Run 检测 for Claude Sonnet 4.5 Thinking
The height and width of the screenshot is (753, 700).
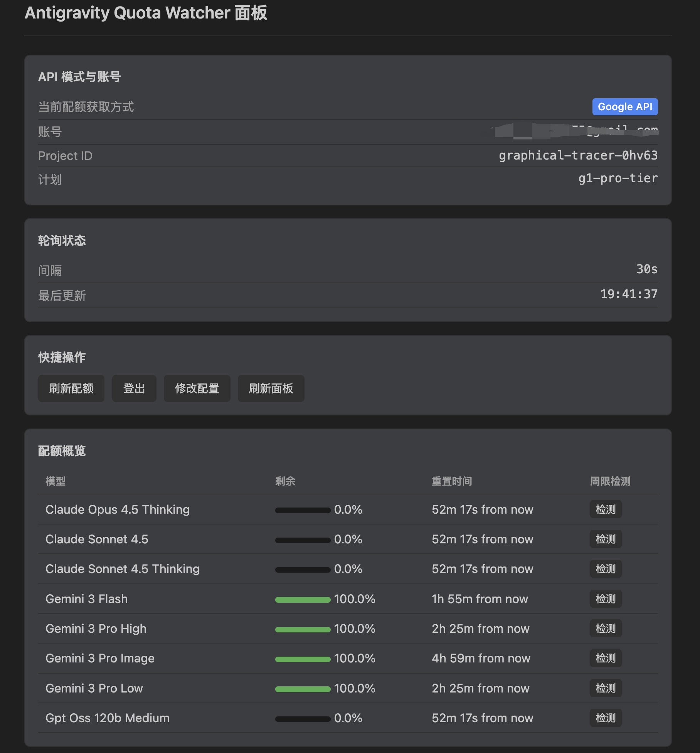coord(606,569)
